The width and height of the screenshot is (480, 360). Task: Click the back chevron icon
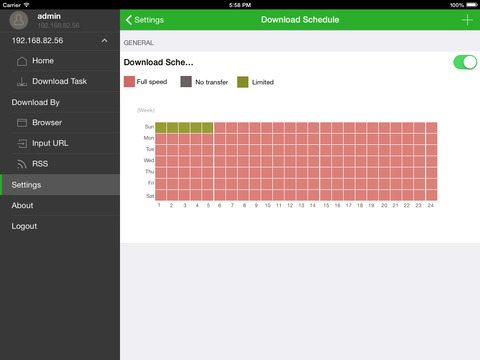129,20
